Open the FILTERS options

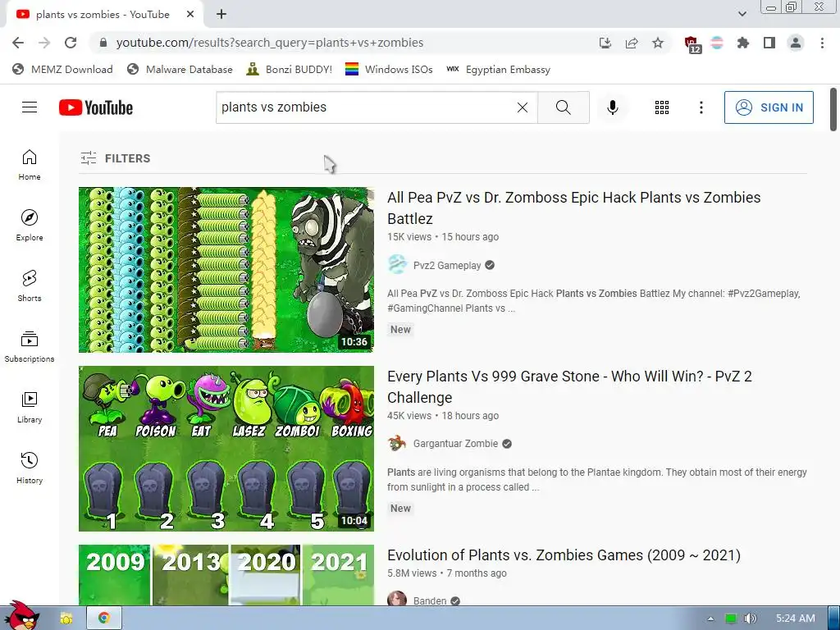pos(116,158)
